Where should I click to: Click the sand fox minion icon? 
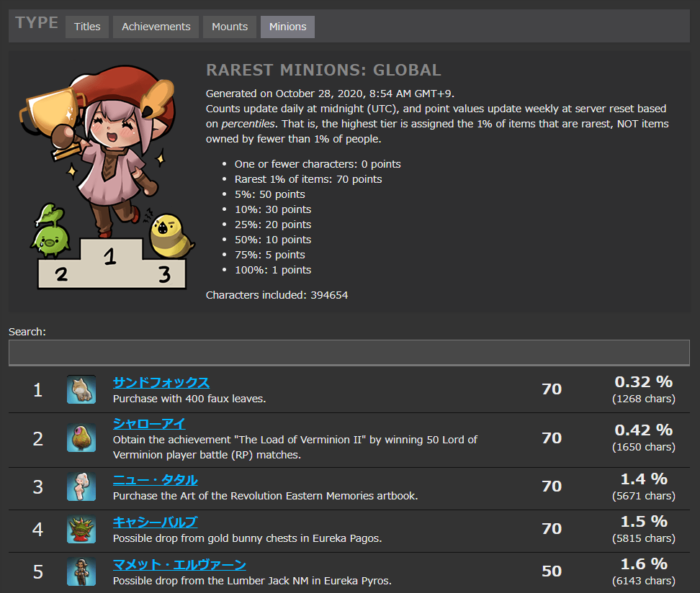click(81, 389)
